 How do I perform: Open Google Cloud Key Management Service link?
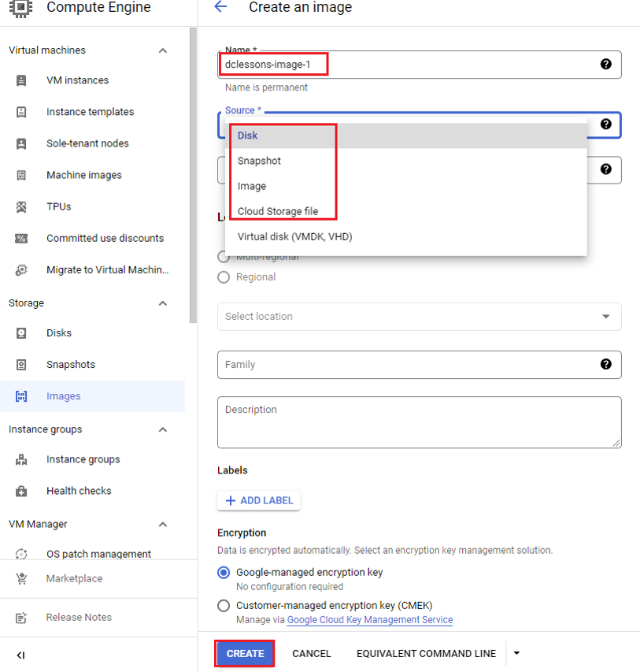click(x=370, y=620)
